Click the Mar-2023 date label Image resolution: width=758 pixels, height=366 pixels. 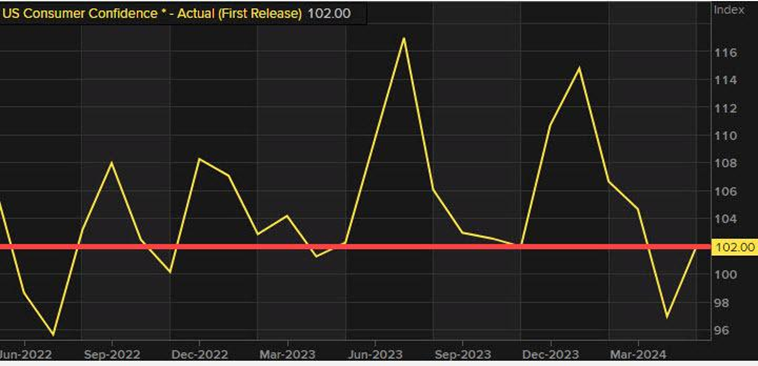[287, 354]
